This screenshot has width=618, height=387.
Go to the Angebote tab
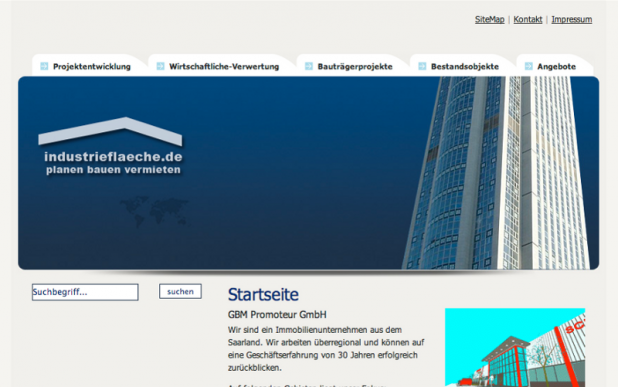(556, 67)
